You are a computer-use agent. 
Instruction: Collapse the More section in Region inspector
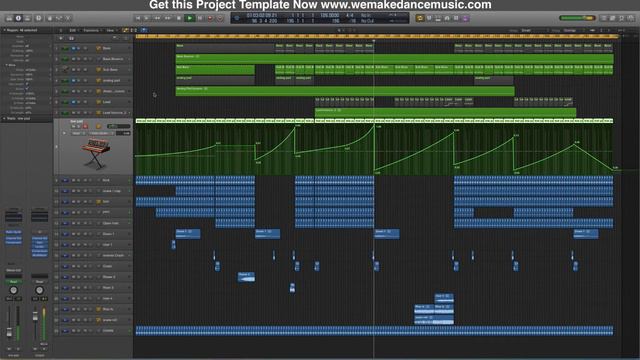coord(7,65)
